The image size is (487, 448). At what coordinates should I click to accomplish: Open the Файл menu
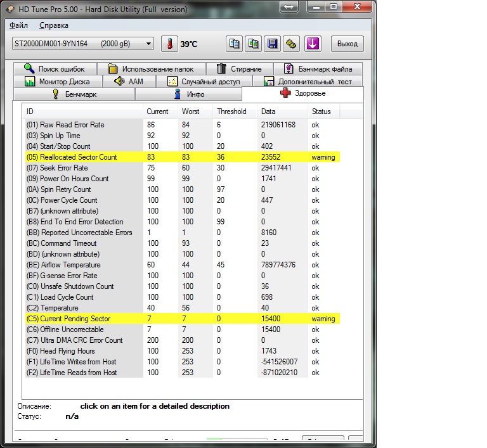pos(19,25)
